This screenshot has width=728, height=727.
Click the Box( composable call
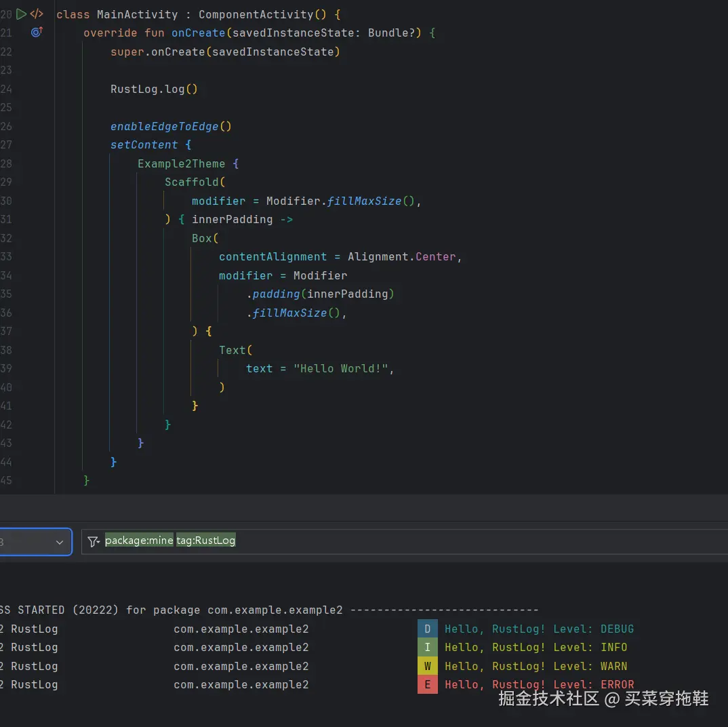coord(205,238)
